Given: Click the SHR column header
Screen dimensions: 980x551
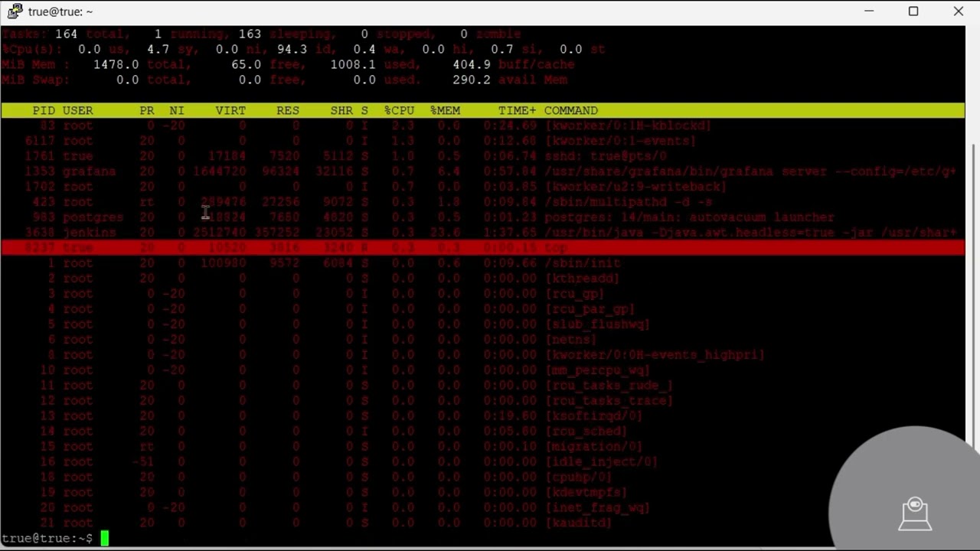Looking at the screenshot, I should (341, 110).
